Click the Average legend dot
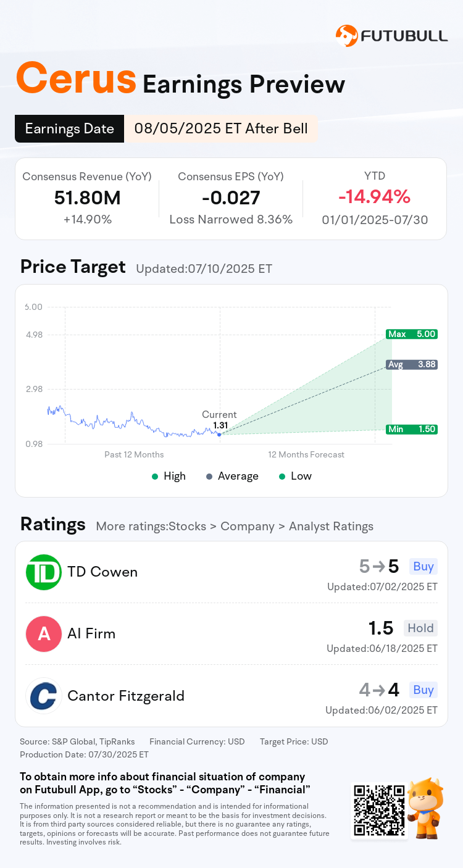463x868 pixels. (209, 477)
